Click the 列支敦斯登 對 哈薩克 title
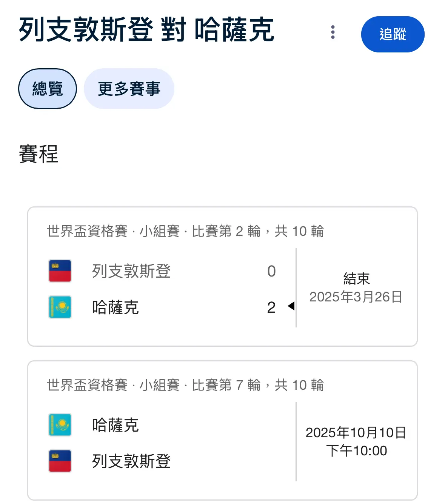 (146, 30)
